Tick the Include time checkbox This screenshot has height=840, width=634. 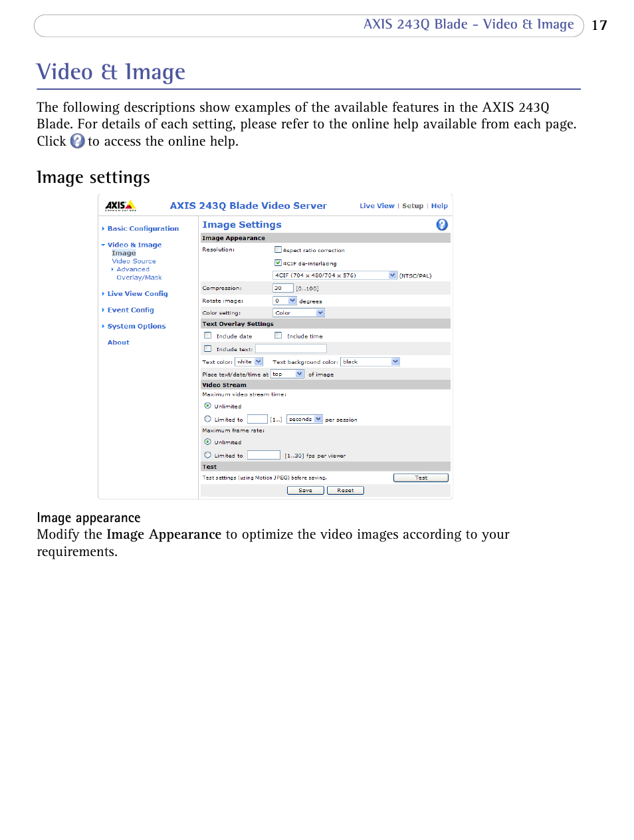tap(278, 336)
